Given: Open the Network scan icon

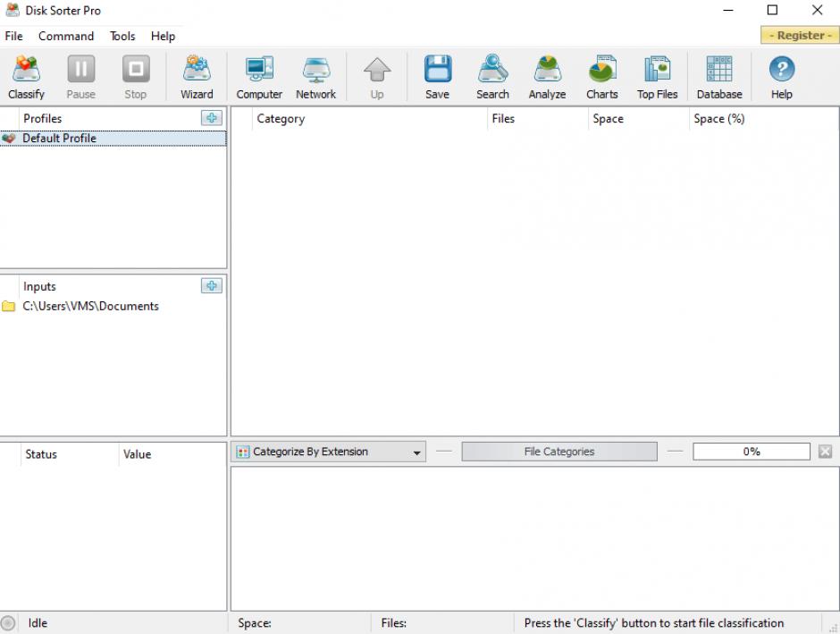Looking at the screenshot, I should (x=316, y=77).
